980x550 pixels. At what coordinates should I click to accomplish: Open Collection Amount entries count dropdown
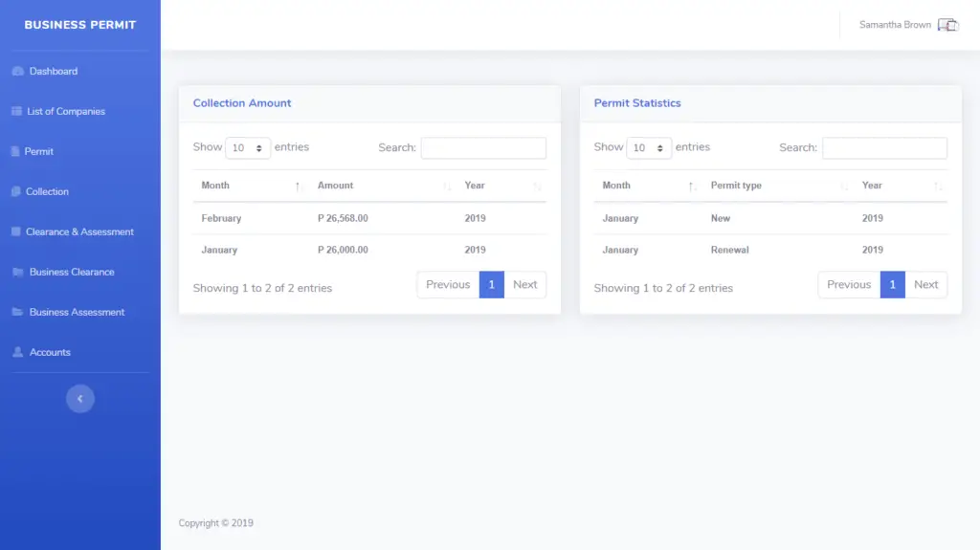[x=248, y=148]
